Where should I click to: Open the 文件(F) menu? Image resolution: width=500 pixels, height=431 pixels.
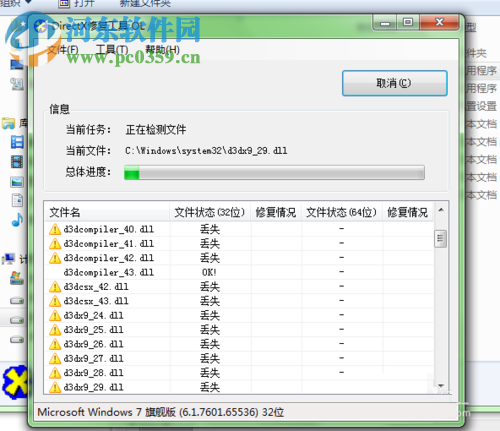(x=63, y=50)
